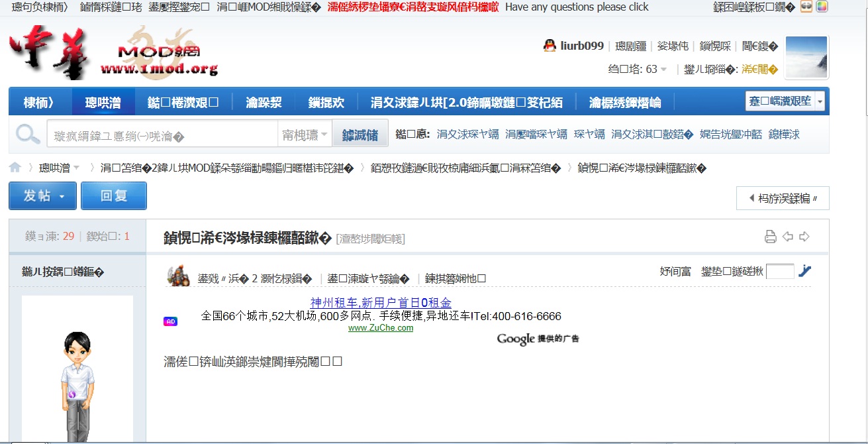The height and width of the screenshot is (444, 868).
Task: Expand the credits 63 dropdown arrow
Action: click(663, 69)
